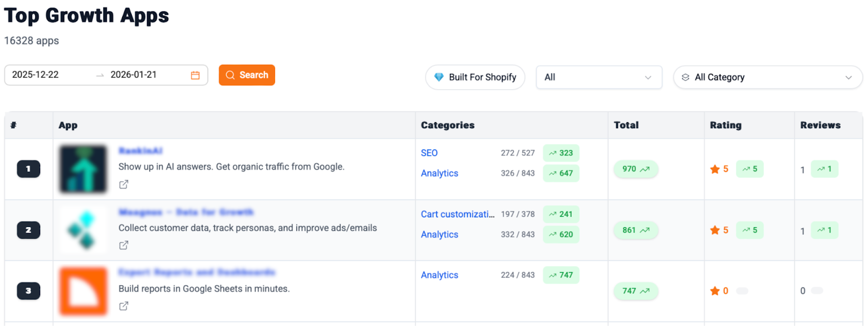Open external link icon for rank 1 app
The height and width of the screenshot is (326, 868).
point(124,184)
